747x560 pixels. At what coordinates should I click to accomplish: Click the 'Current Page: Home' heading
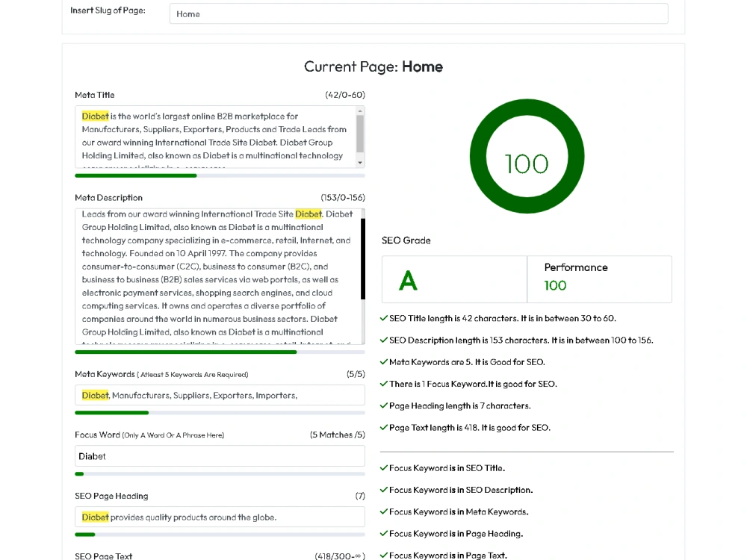coord(373,66)
